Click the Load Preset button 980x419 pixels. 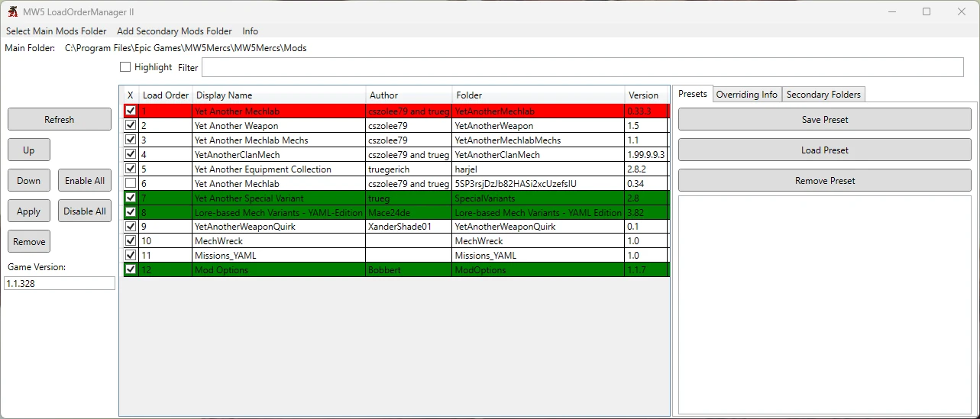click(825, 150)
